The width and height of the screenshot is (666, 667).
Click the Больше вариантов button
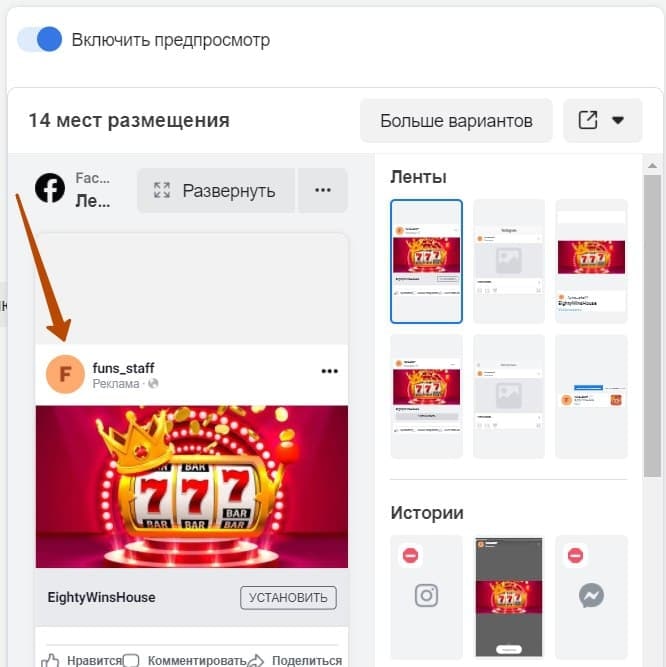click(x=456, y=121)
